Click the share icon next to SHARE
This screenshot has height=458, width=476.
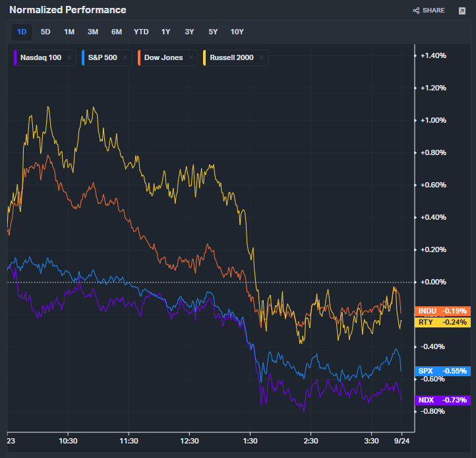[416, 11]
